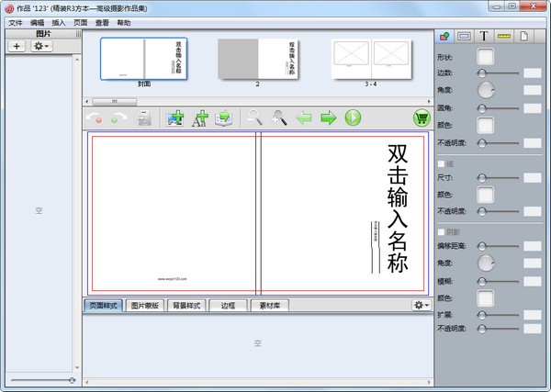Start preview with the green play button
Viewport: 551px width, 392px height.
[x=353, y=118]
